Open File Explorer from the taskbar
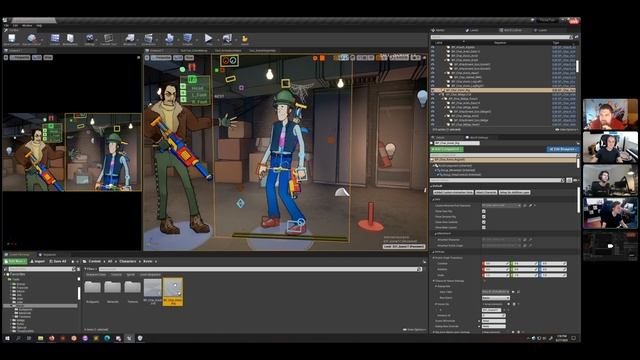 [40, 338]
